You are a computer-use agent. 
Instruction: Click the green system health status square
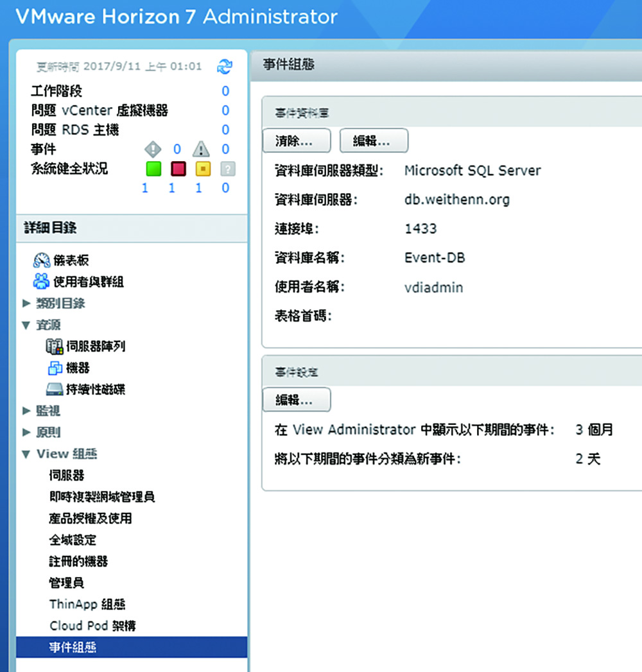coord(153,169)
